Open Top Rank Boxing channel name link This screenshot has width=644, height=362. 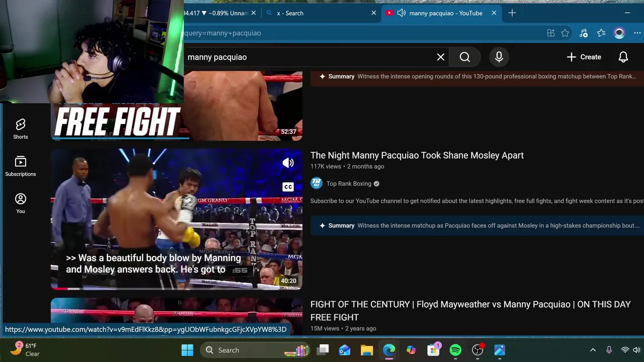[349, 184]
